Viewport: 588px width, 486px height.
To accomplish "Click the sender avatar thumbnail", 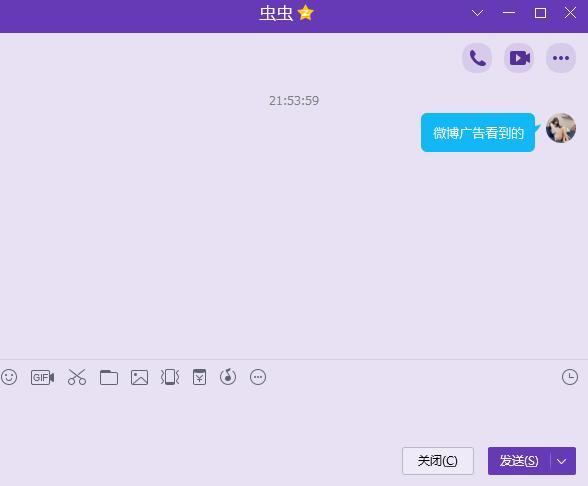I will (561, 128).
